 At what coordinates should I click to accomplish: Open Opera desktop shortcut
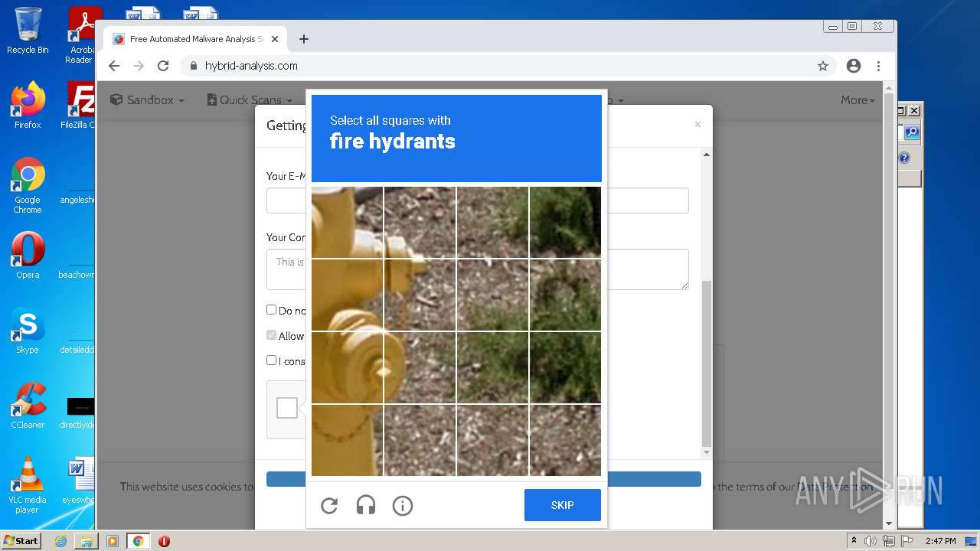coord(28,256)
